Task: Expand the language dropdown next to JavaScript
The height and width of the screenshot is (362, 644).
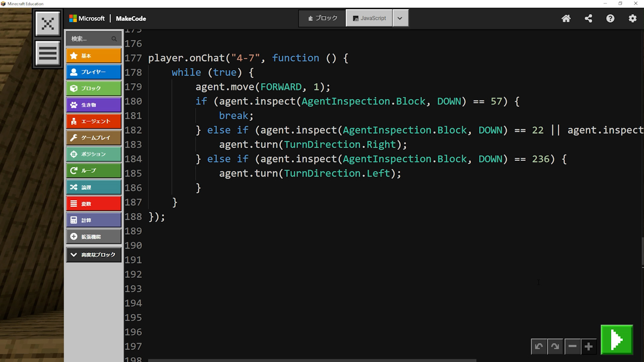Action: (400, 18)
